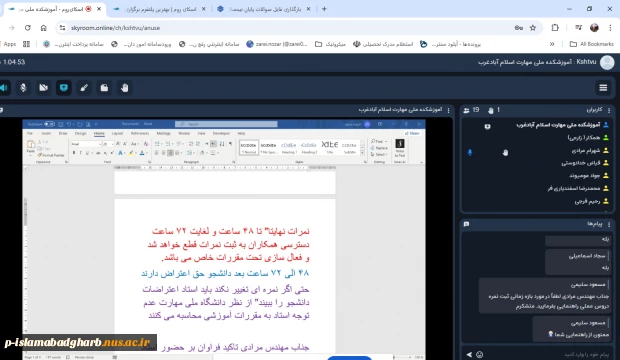Click Paste in shared Word ribbon
Image resolution: width=620 pixels, height=360 pixels.
(x=30, y=147)
